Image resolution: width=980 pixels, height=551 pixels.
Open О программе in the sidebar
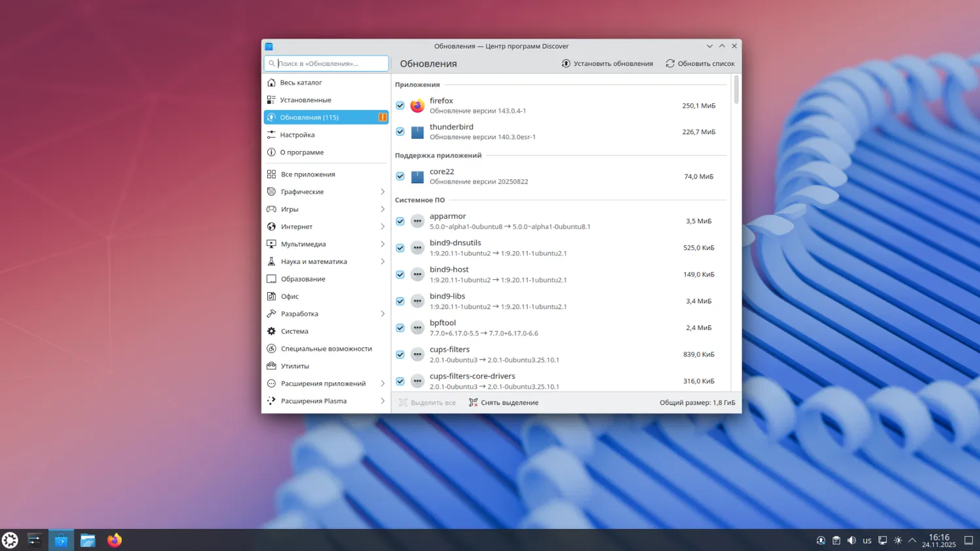[326, 152]
